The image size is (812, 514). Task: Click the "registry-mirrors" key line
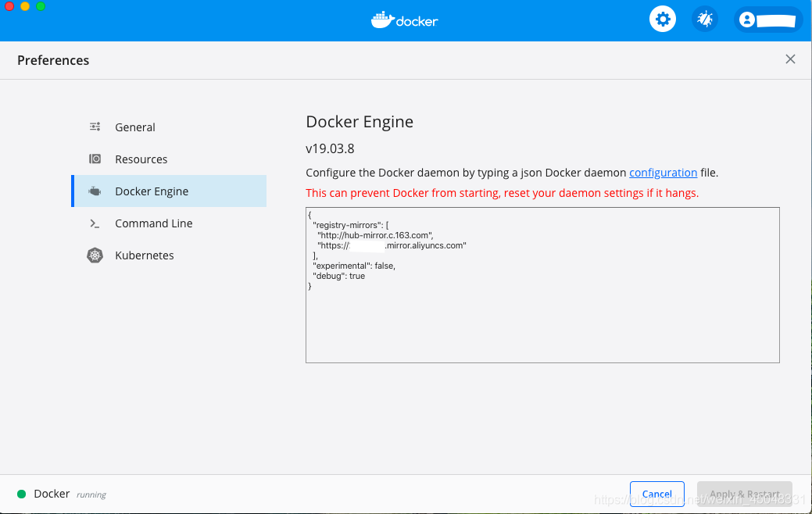pos(350,225)
